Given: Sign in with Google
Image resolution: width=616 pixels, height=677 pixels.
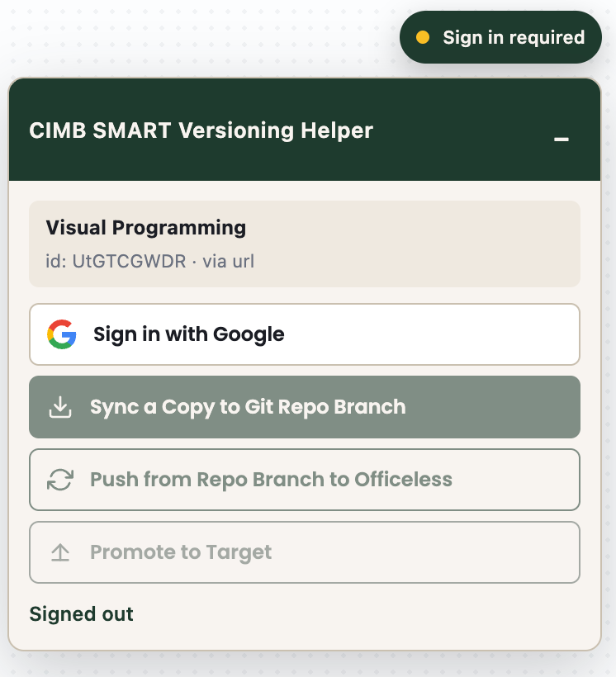Looking at the screenshot, I should (305, 334).
